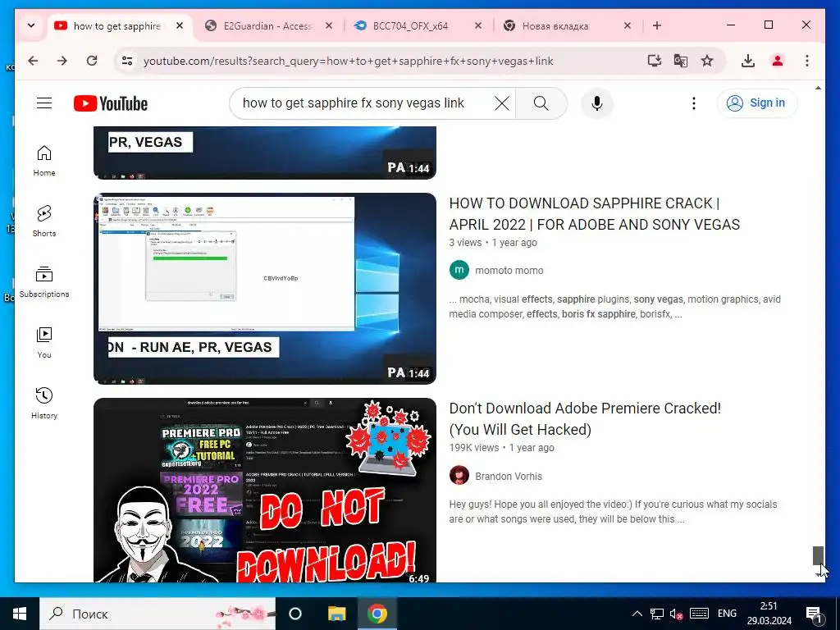Image resolution: width=840 pixels, height=630 pixels.
Task: Open Home in YouTube sidebar
Action: [44, 161]
